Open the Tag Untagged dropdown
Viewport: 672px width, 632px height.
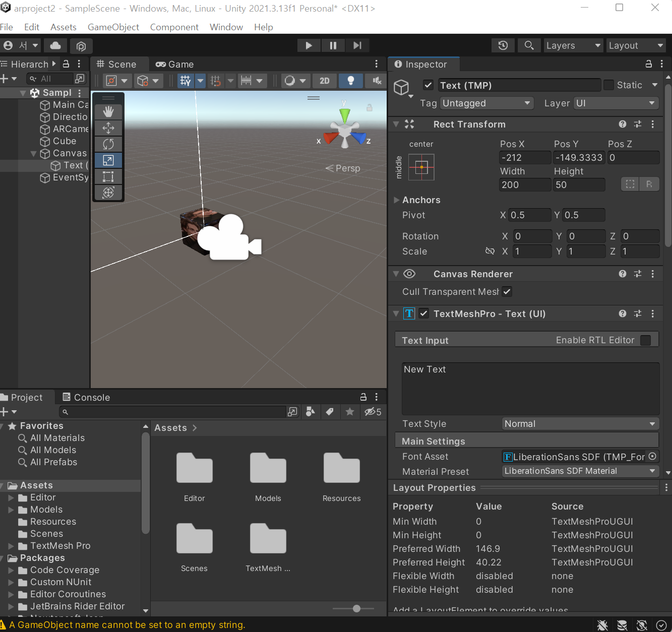pyautogui.click(x=487, y=103)
